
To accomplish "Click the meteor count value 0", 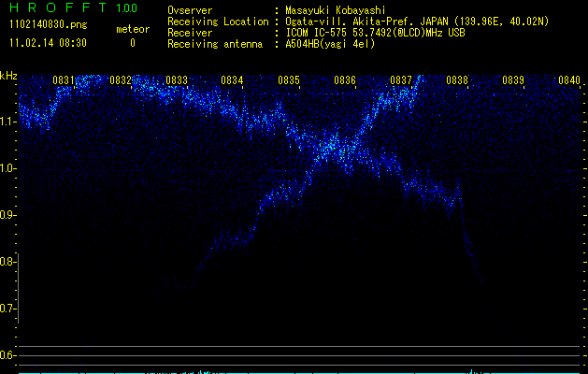I will point(133,43).
